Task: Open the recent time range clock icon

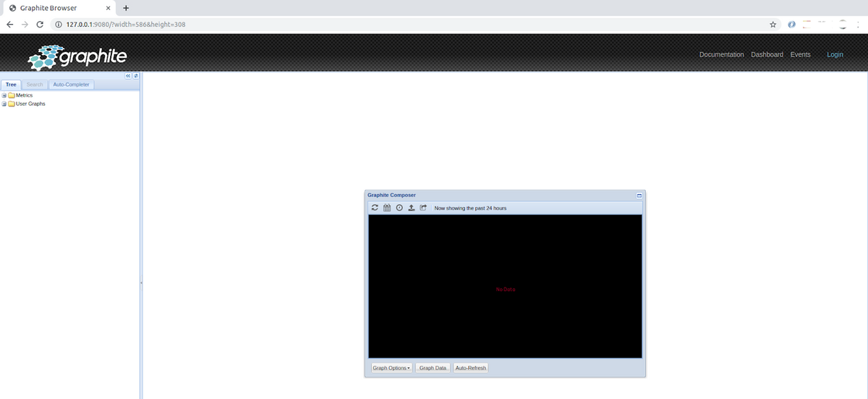Action: [399, 208]
